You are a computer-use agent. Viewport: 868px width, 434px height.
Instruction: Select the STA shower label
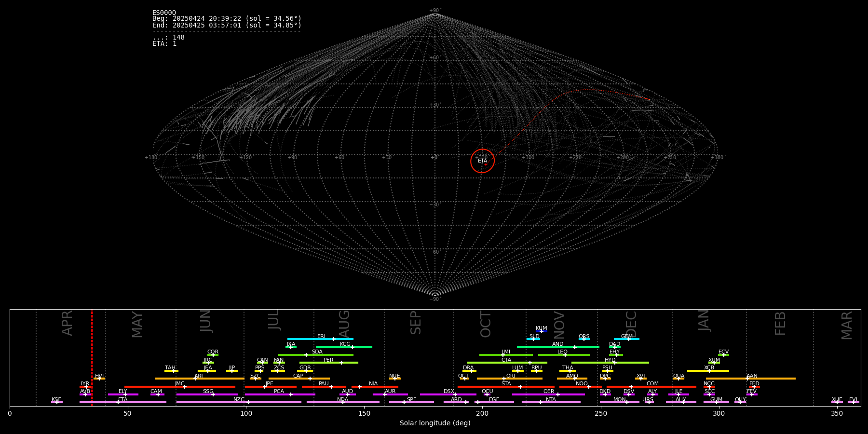point(506,384)
